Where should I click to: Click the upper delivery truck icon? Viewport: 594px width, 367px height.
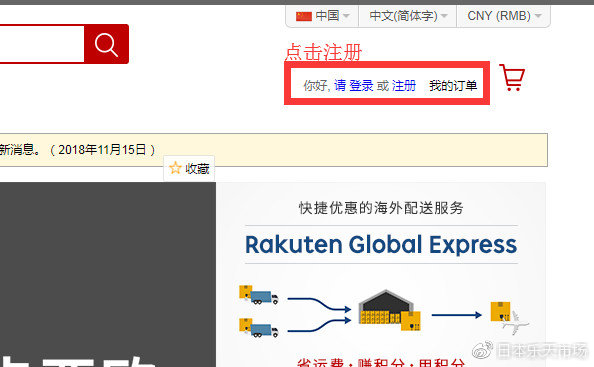coord(258,295)
